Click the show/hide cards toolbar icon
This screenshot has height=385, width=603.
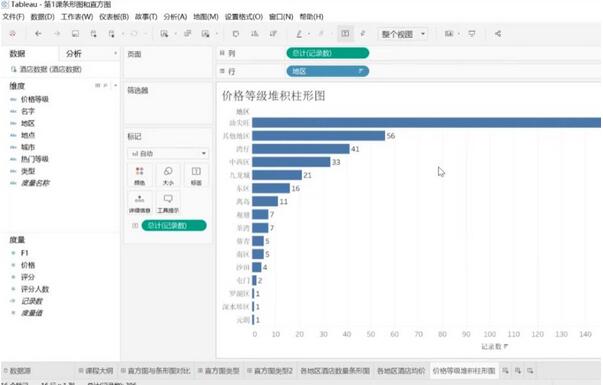click(x=449, y=34)
